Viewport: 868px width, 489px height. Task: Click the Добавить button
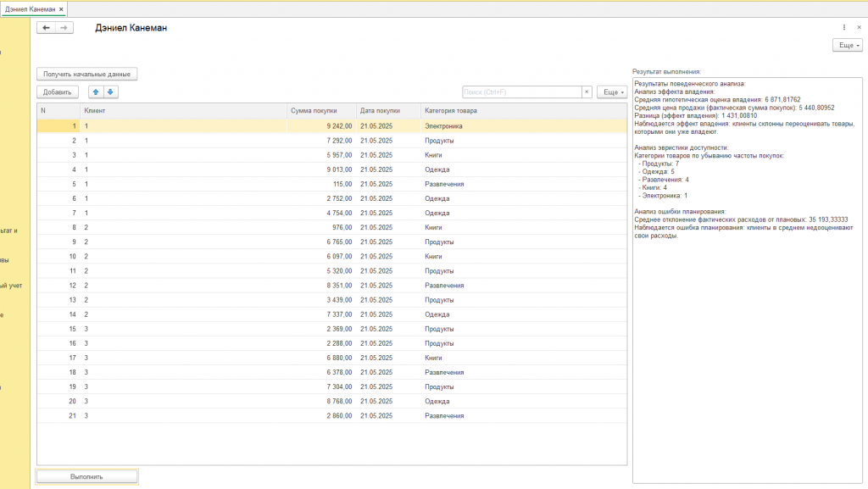coord(58,92)
